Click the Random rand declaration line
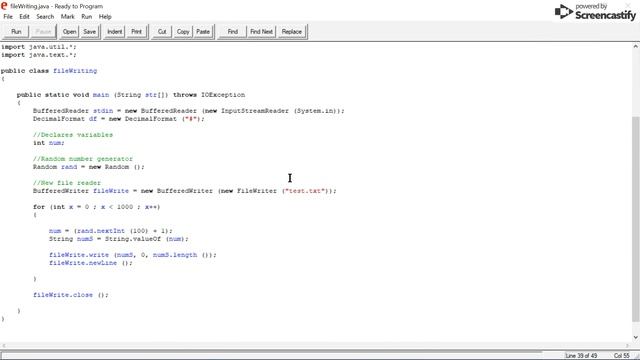Screen dimensions: 640x360 89,167
